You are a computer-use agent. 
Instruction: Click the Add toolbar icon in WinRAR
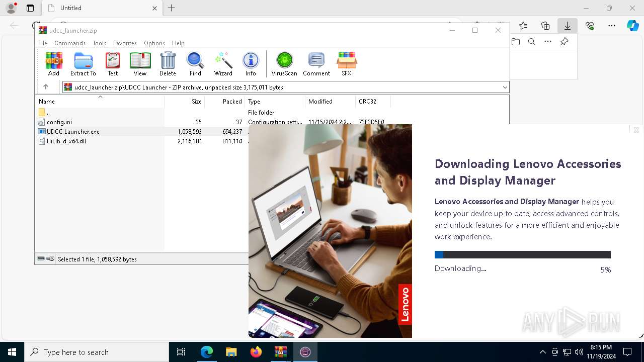[54, 64]
